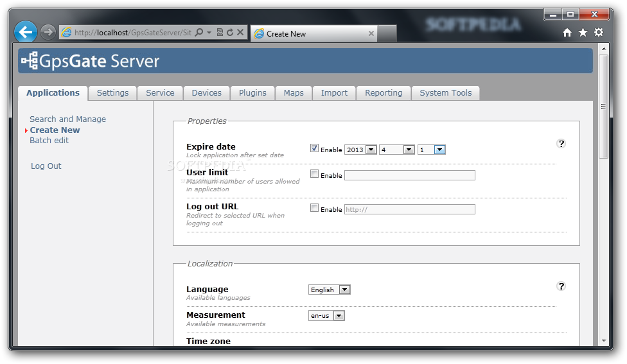Click the User limit number input field
This screenshot has width=627, height=364.
pyautogui.click(x=409, y=175)
